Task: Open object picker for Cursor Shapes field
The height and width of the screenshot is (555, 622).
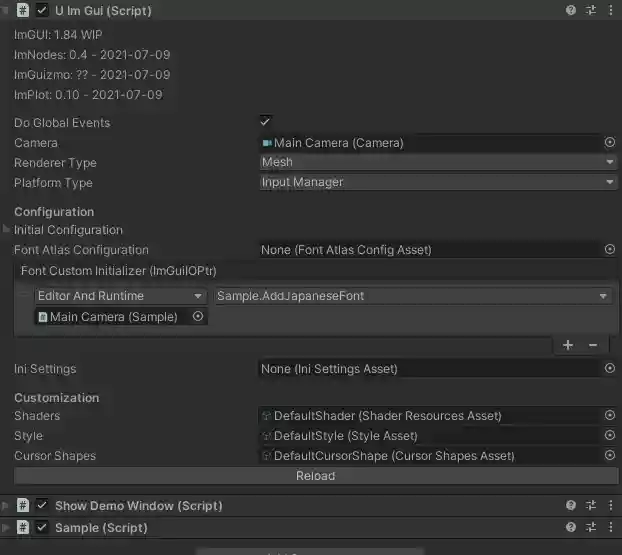Action: point(610,455)
